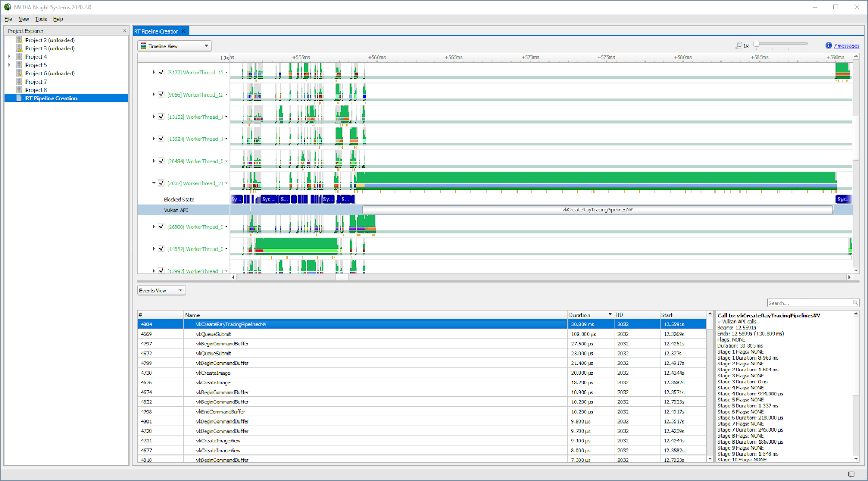Sort events by the Duration column header
This screenshot has height=481, width=868.
click(x=590, y=315)
